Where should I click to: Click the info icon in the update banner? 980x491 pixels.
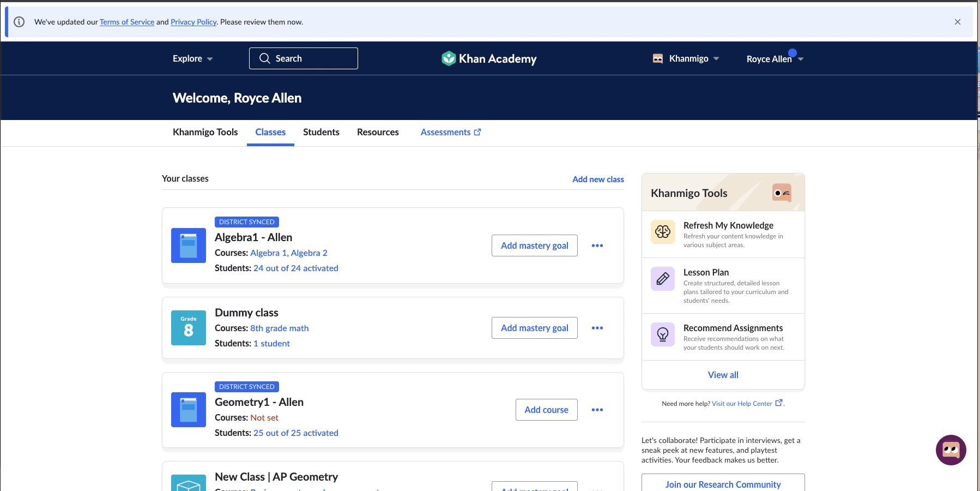(x=19, y=22)
